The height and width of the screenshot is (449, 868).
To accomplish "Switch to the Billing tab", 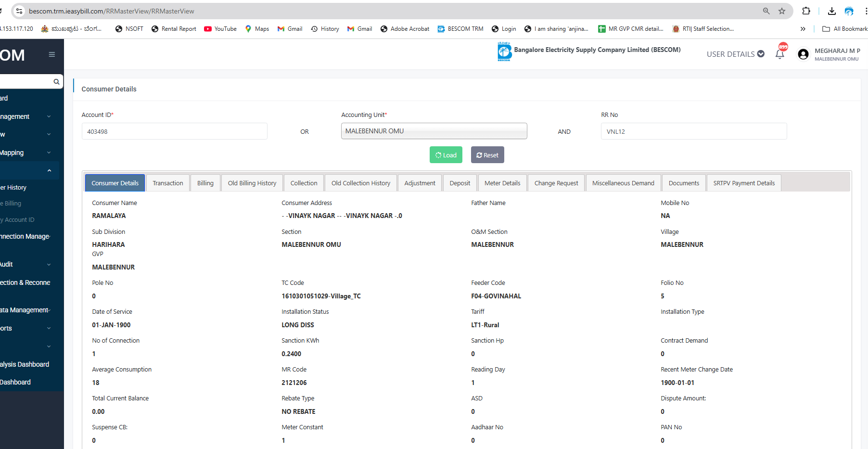I will [205, 183].
